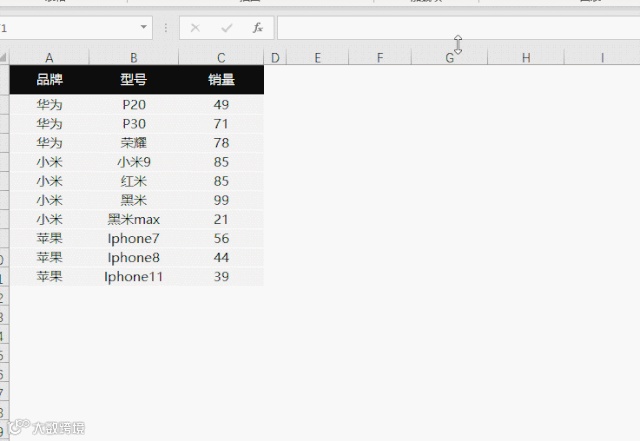Image resolution: width=640 pixels, height=441 pixels.
Task: Select the 小米9 model cell
Action: tap(134, 162)
